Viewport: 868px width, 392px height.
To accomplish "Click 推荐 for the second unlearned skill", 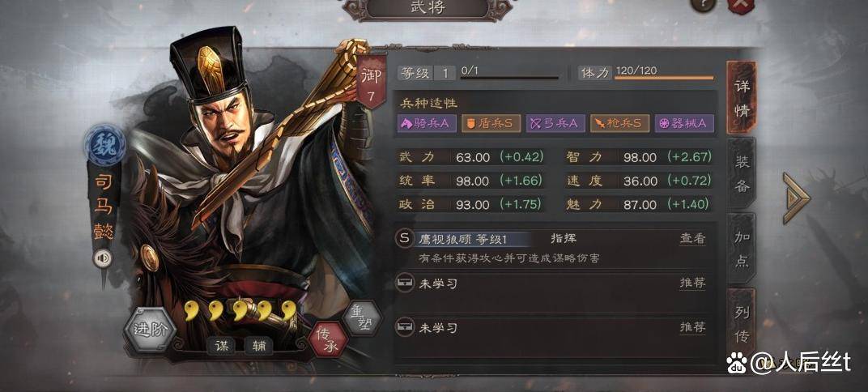I will point(692,327).
